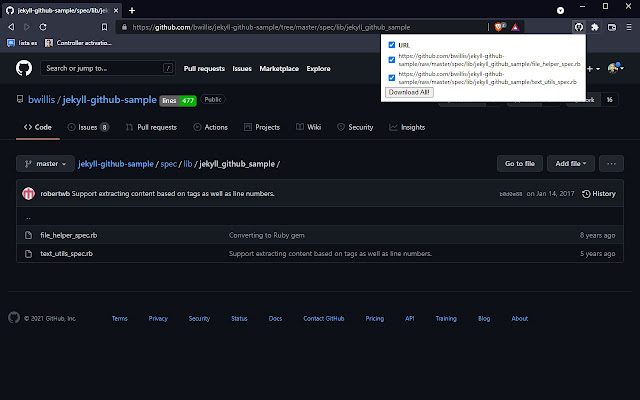Open the master branch dropdown
The image size is (640, 400).
tap(45, 164)
